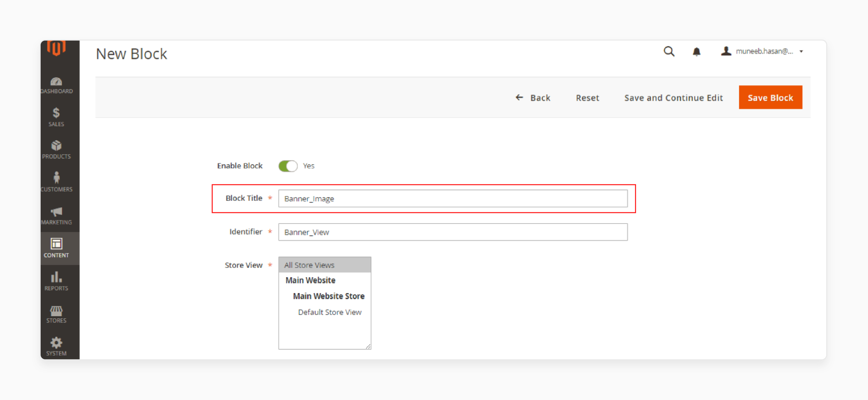Click the user account avatar icon
868x400 pixels.
click(x=726, y=51)
